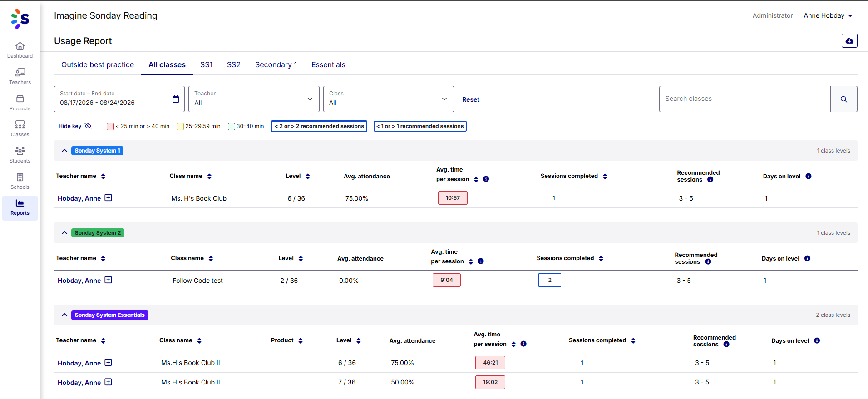Navigate to Classes in the sidebar
Image resolution: width=868 pixels, height=399 pixels.
click(x=20, y=128)
